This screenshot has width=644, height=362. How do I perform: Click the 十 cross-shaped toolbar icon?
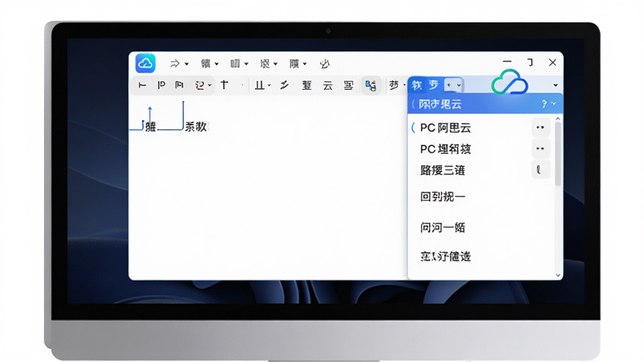pos(225,85)
